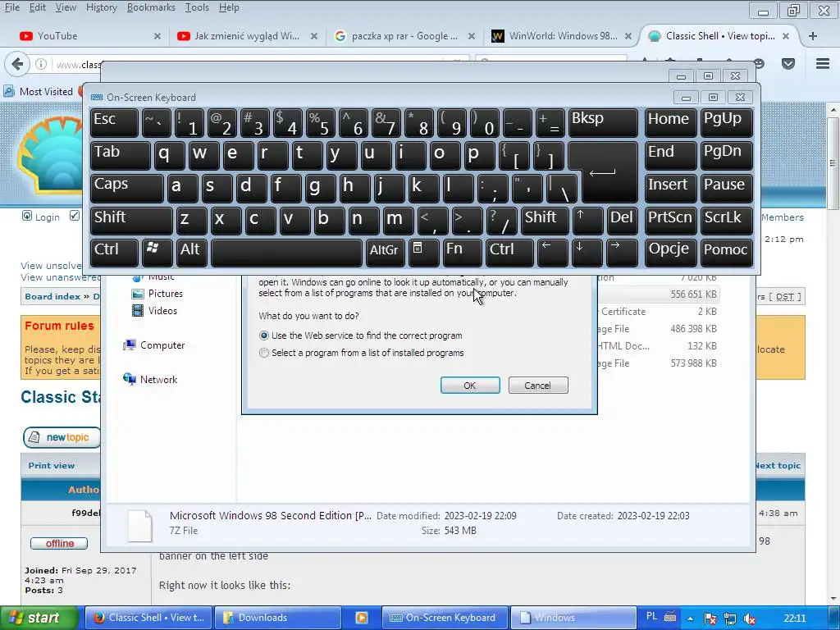This screenshot has width=840, height=630.
Task: Click the Windows logo key on keyboard
Action: [x=157, y=253]
